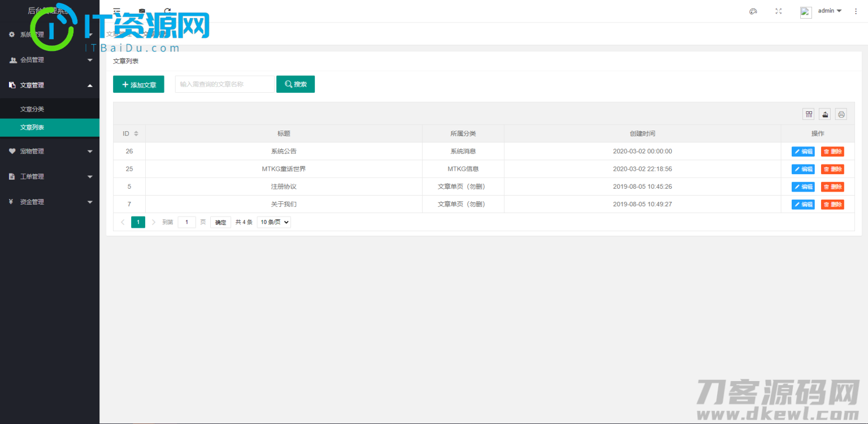Delete the MTKG童话世界 article
The height and width of the screenshot is (424, 868).
coord(832,169)
